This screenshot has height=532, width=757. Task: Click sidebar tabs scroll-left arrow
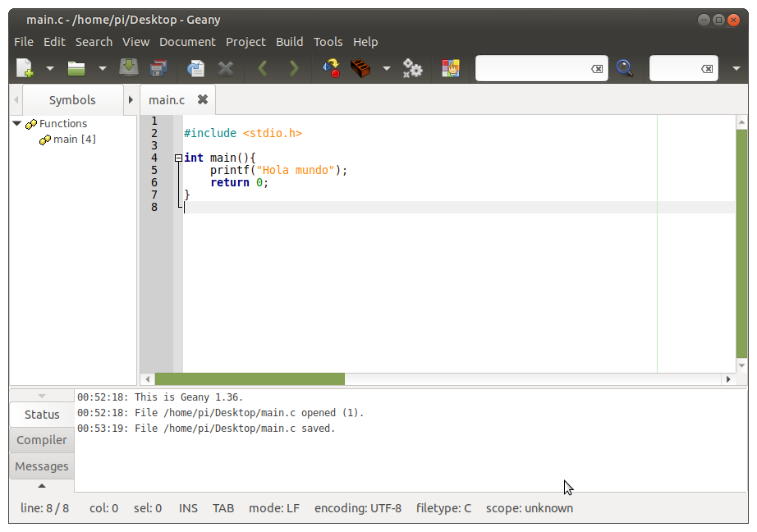16,100
